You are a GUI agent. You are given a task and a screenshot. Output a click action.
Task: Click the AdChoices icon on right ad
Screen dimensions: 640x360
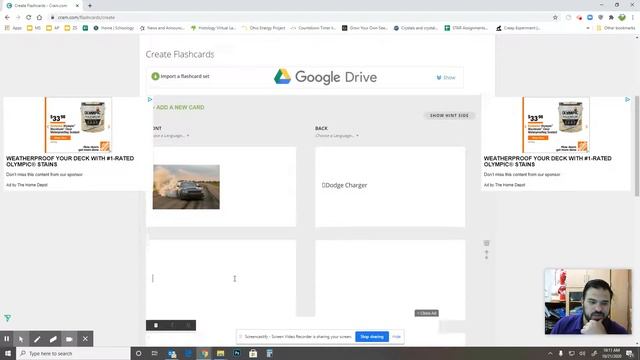tap(627, 99)
